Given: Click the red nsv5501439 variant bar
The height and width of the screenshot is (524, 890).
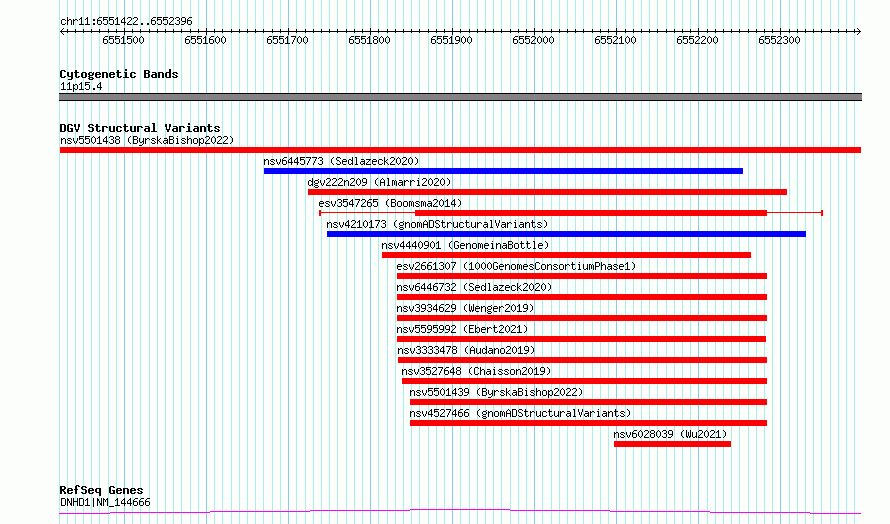Looking at the screenshot, I should point(589,402).
